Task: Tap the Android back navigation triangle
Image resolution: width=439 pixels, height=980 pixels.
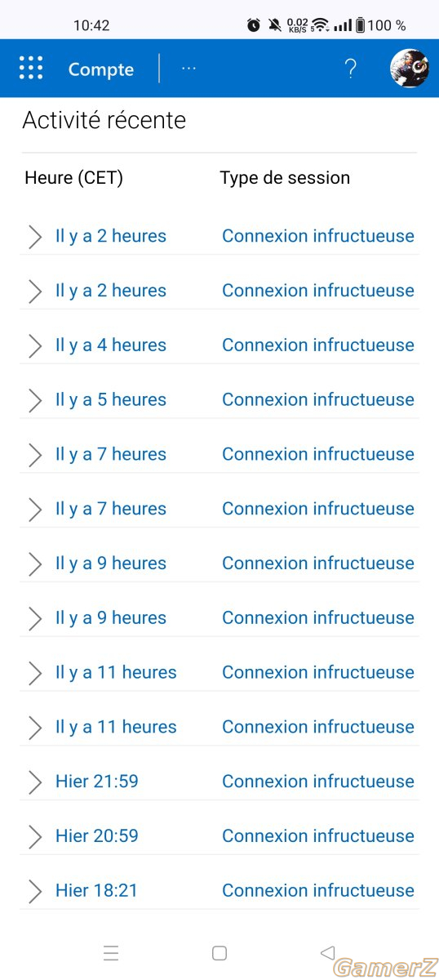Action: click(x=327, y=952)
